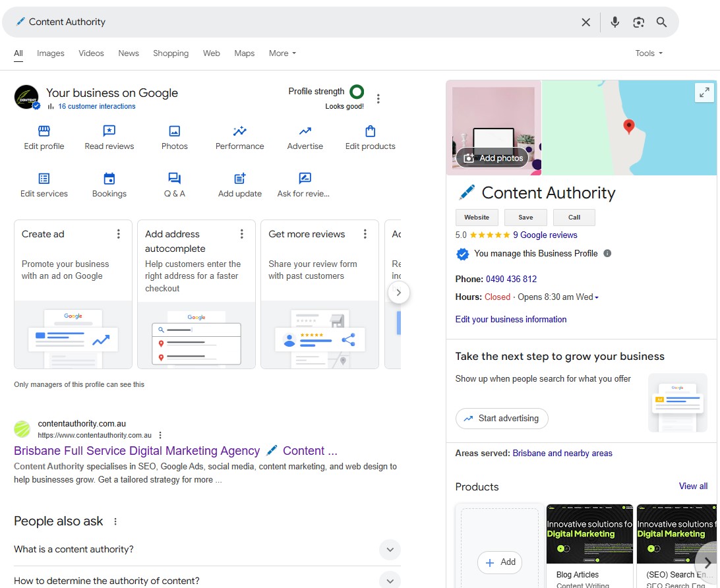Click the Advertise megaphone icon
The image size is (720, 588).
(305, 131)
